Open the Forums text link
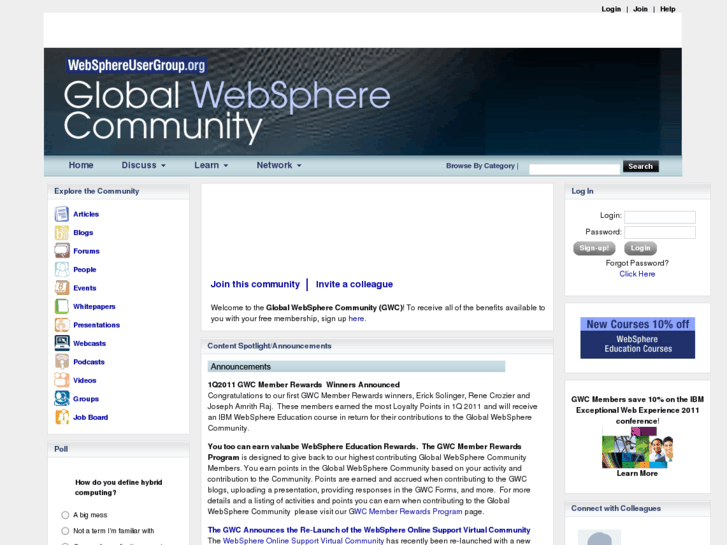Screen dimensions: 727x545 (86, 251)
